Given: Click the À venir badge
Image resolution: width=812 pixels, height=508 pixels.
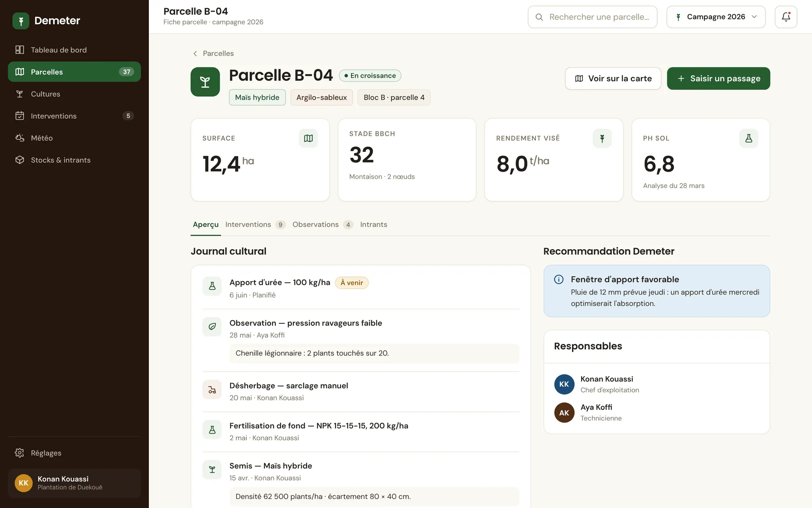Looking at the screenshot, I should point(352,283).
